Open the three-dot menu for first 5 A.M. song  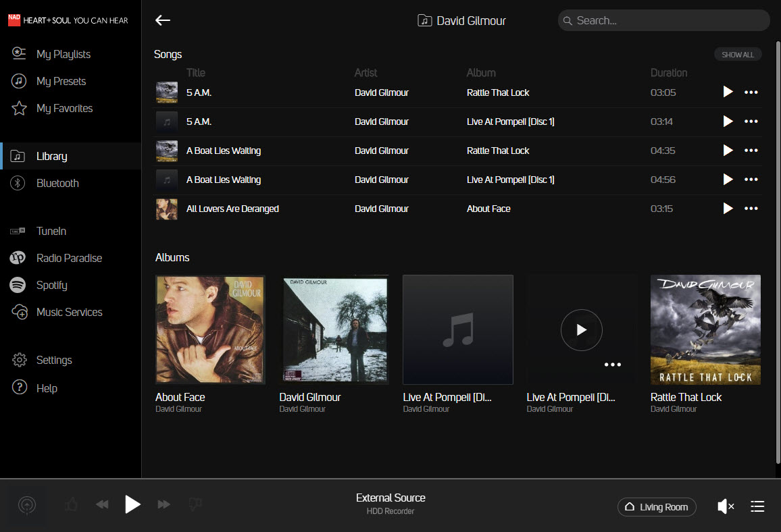coord(751,92)
